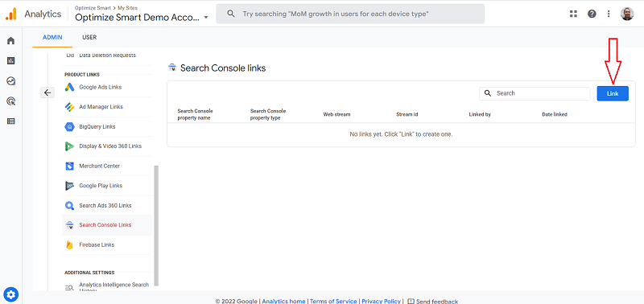Click the Admin gear icon
The width and height of the screenshot is (644, 304).
pos(11,294)
